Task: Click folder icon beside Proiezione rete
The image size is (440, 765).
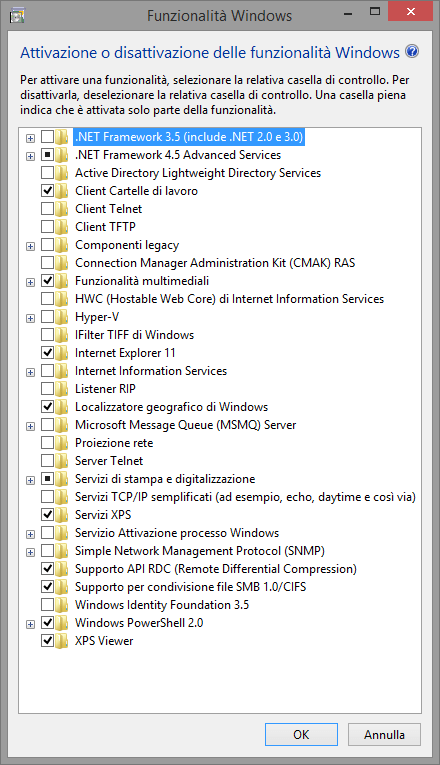Action: coord(61,443)
